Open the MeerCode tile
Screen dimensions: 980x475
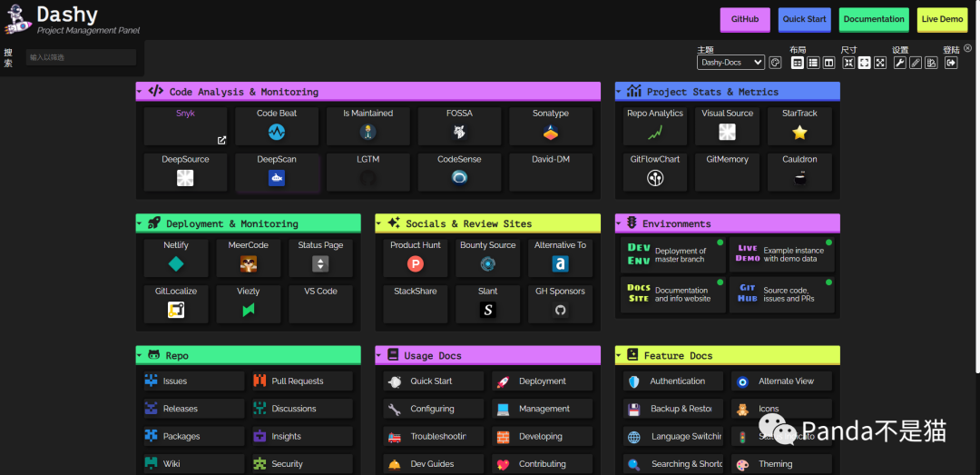(248, 258)
